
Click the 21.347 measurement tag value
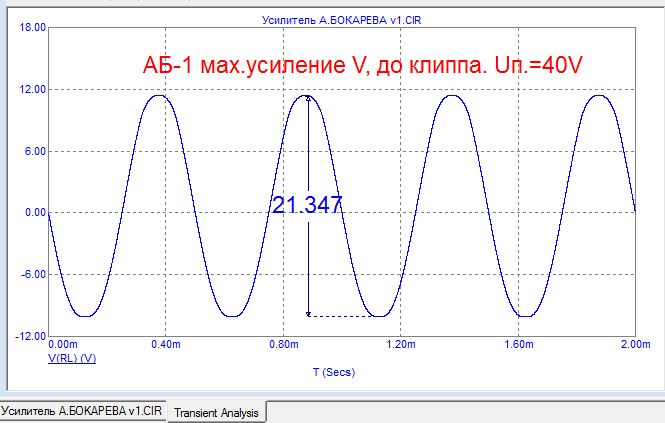tap(307, 204)
